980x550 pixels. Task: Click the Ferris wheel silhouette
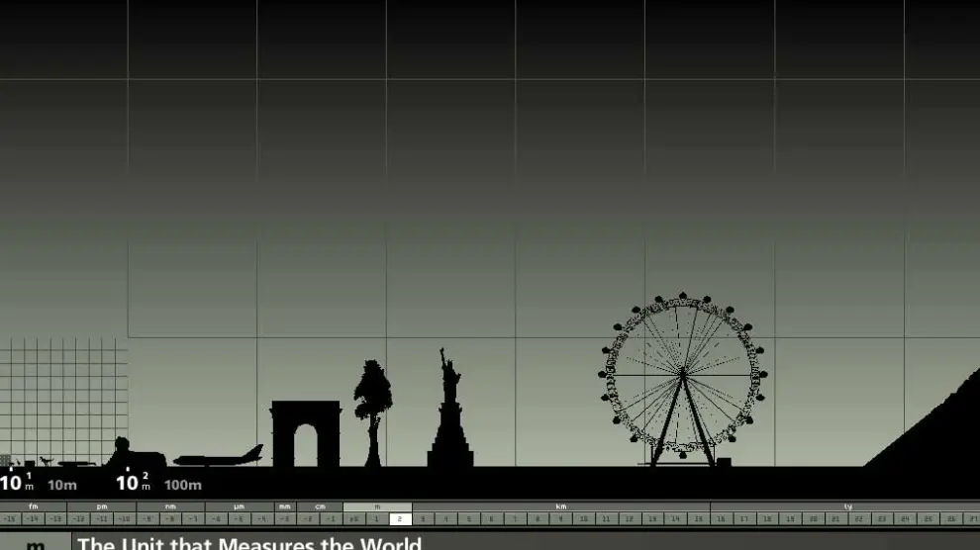682,377
